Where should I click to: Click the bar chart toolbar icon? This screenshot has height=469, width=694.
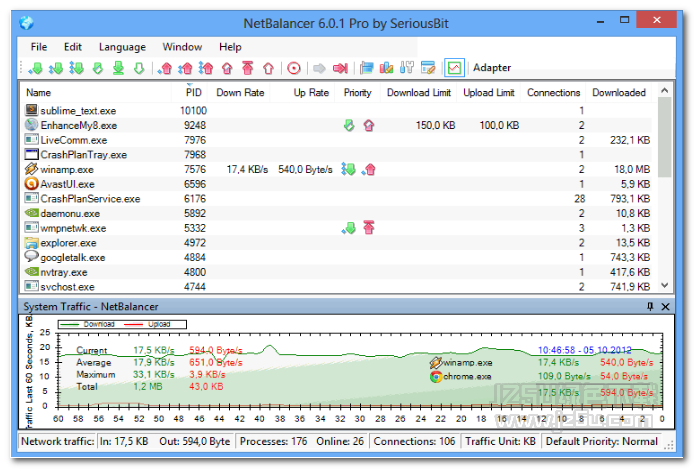386,68
